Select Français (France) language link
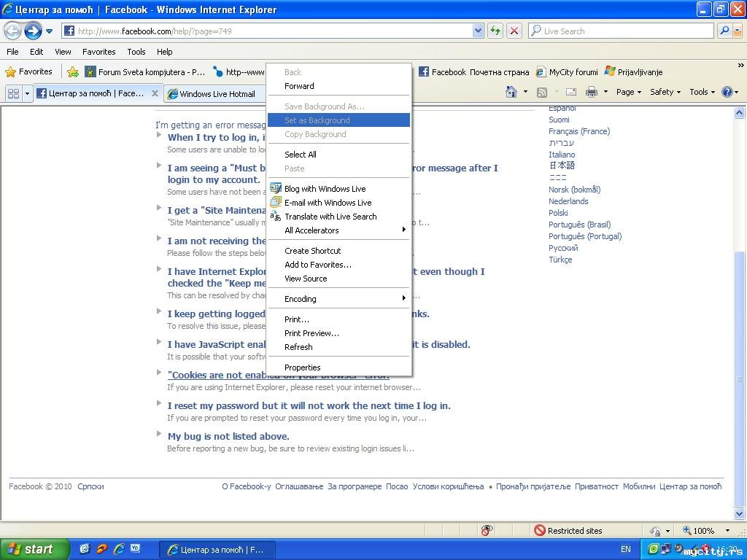 578,131
